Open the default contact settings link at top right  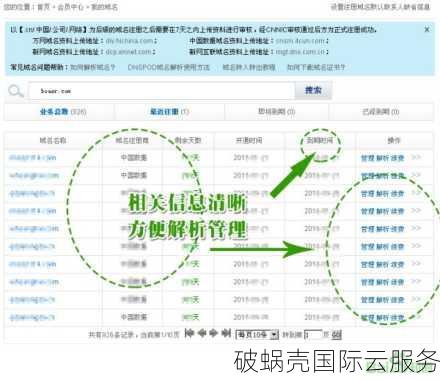pos(380,7)
